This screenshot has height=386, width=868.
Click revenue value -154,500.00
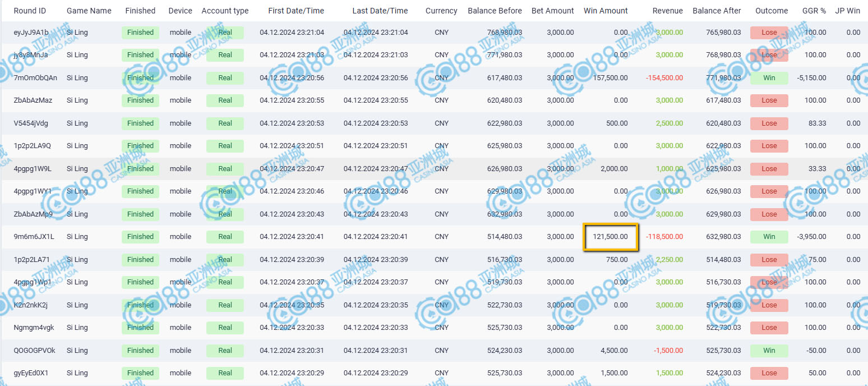(x=664, y=78)
